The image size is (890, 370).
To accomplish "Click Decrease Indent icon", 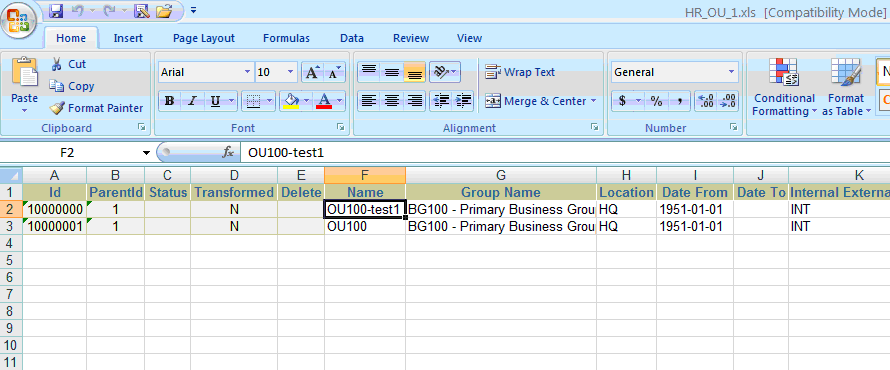I will [440, 102].
